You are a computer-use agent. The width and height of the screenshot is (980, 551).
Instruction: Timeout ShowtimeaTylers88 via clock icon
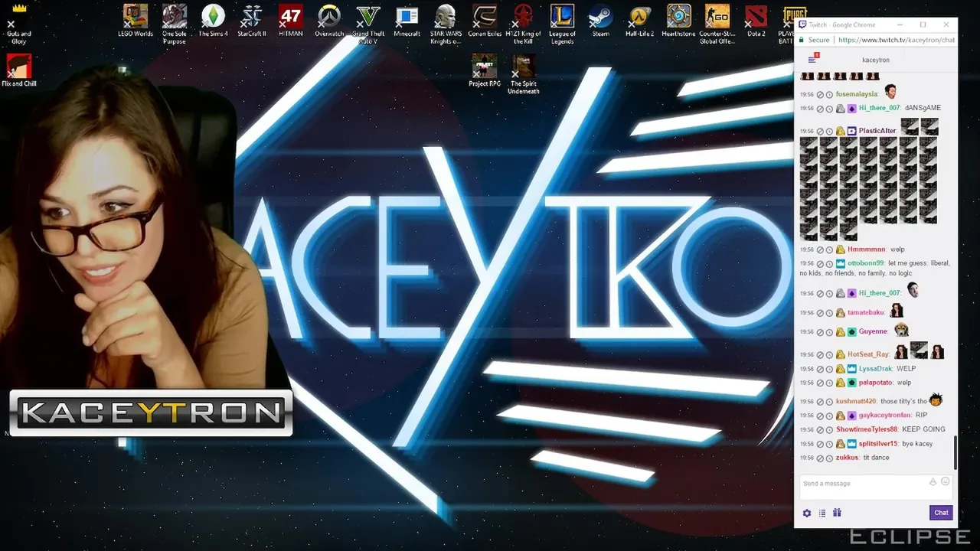(x=829, y=429)
